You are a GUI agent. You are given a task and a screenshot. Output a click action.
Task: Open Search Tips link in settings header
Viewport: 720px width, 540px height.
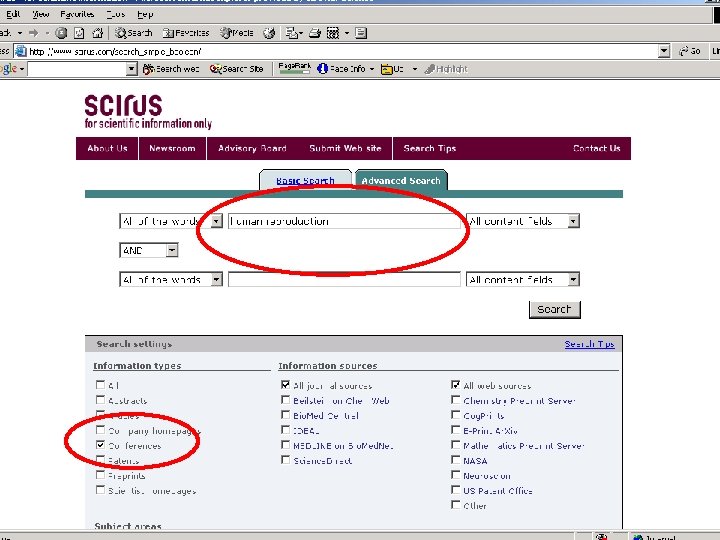tap(590, 344)
